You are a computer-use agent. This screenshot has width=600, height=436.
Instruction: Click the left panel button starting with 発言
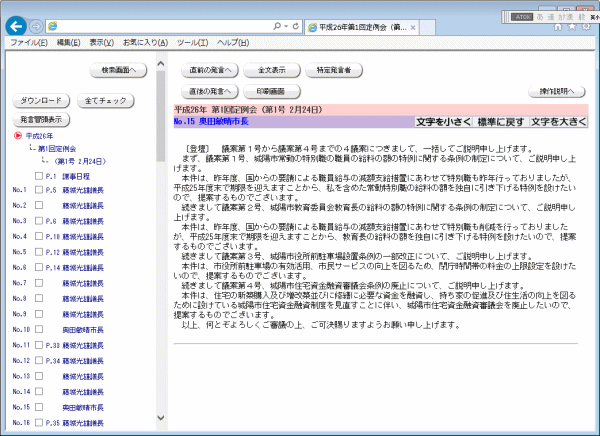point(41,119)
